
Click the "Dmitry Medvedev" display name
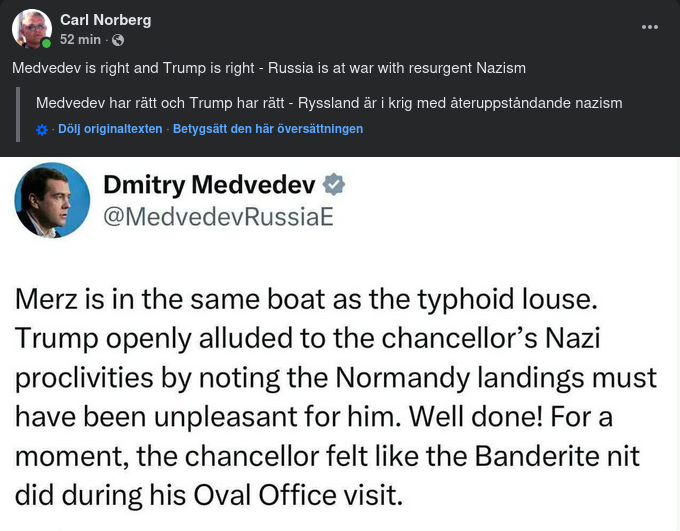coord(209,184)
